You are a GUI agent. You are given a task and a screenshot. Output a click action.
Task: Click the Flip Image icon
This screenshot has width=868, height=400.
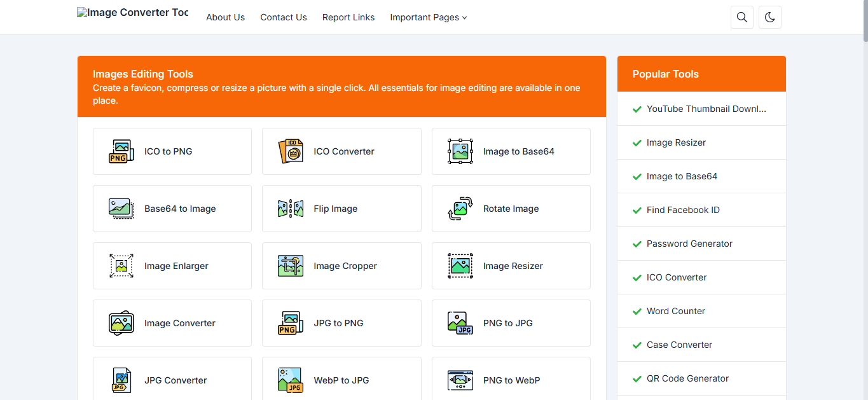tap(291, 209)
